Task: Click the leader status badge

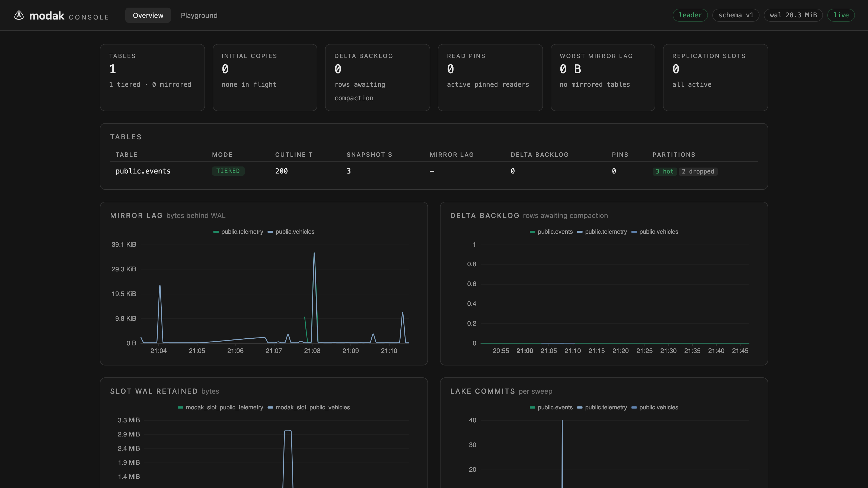Action: [x=690, y=15]
